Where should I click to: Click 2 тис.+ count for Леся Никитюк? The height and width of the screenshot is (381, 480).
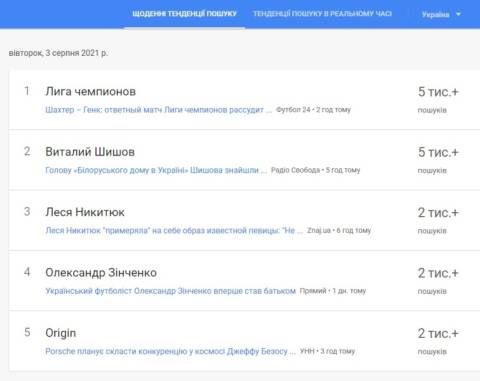(x=438, y=213)
